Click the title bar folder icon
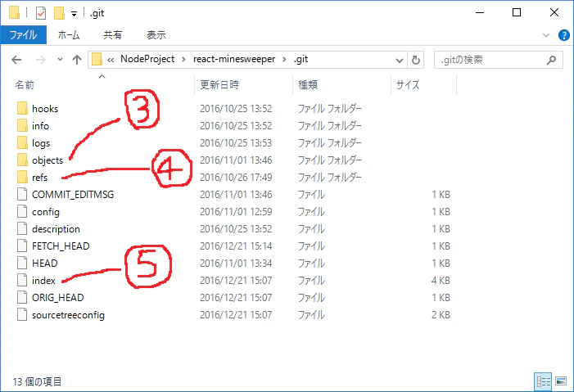The image size is (574, 392). pos(14,13)
